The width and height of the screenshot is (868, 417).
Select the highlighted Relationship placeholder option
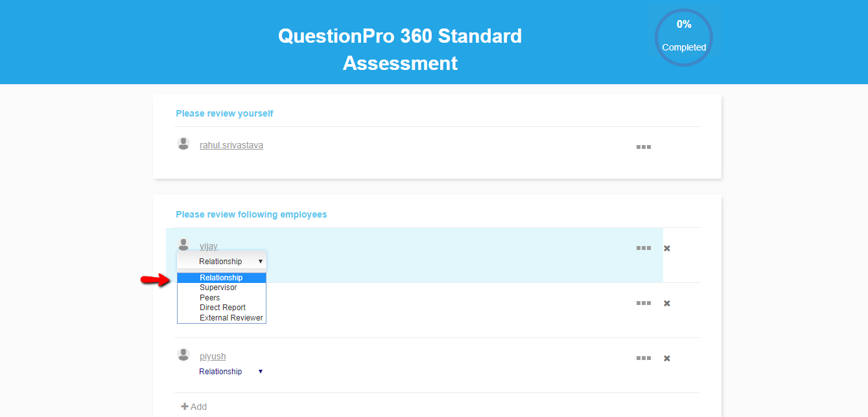(221, 278)
